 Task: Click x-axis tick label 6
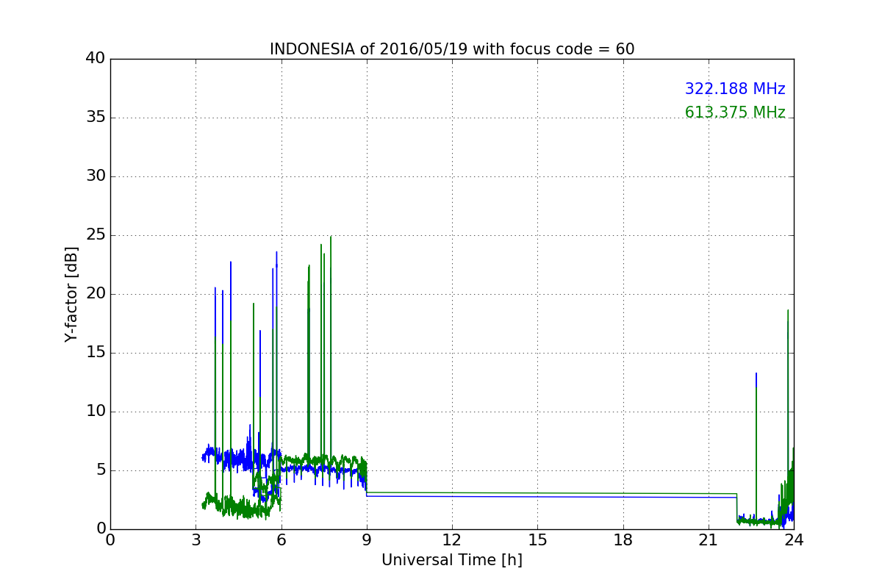pyautogui.click(x=281, y=539)
